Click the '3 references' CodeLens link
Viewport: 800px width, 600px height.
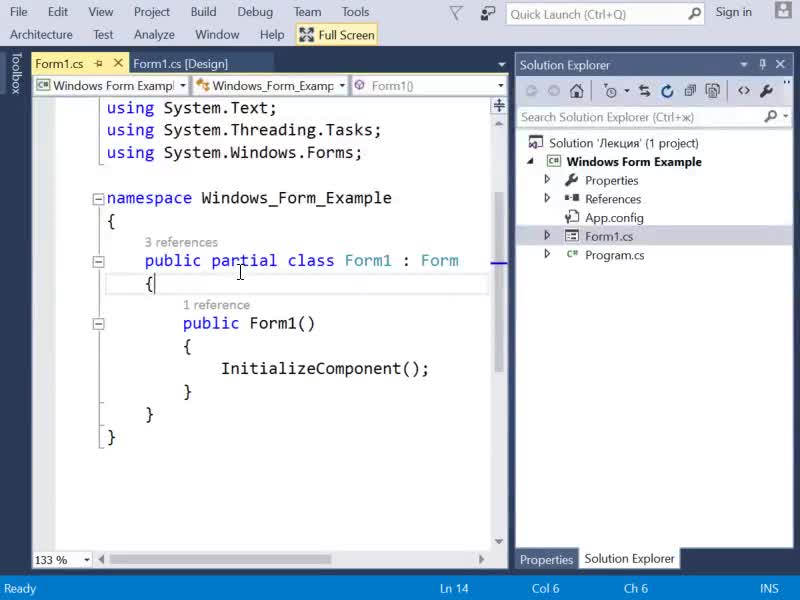pyautogui.click(x=181, y=242)
